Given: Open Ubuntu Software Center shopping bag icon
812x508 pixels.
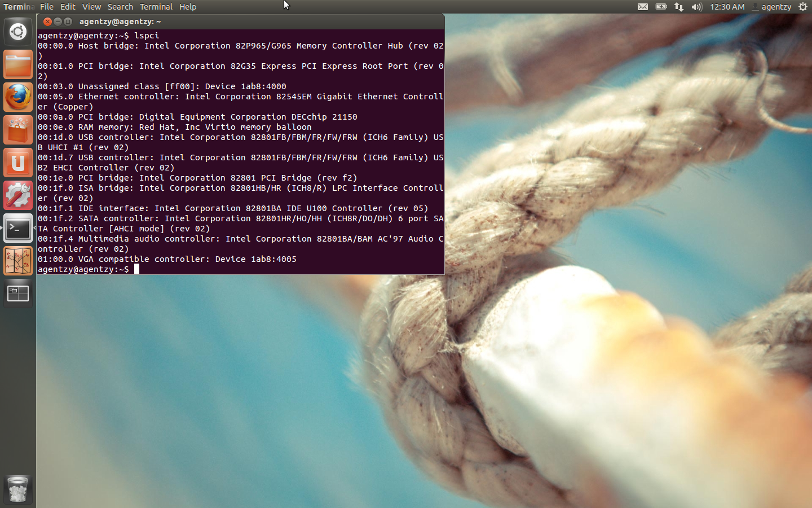Looking at the screenshot, I should click(18, 130).
